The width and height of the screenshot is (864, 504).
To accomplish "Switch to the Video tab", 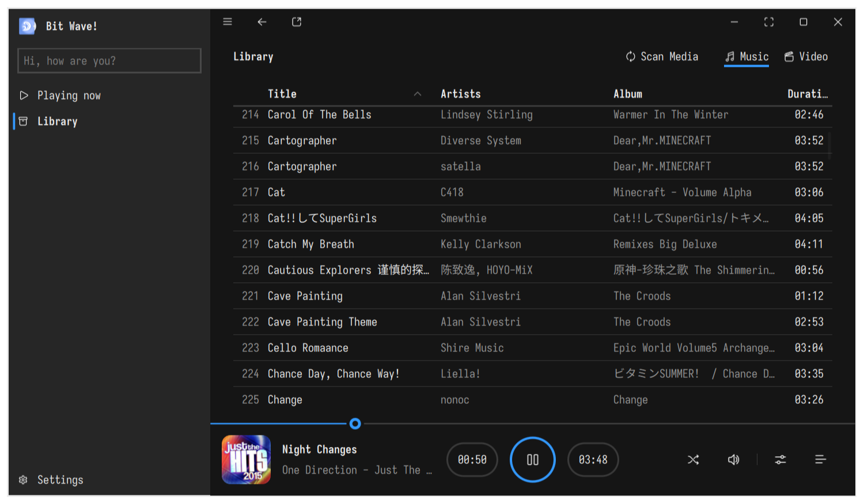I will (806, 56).
